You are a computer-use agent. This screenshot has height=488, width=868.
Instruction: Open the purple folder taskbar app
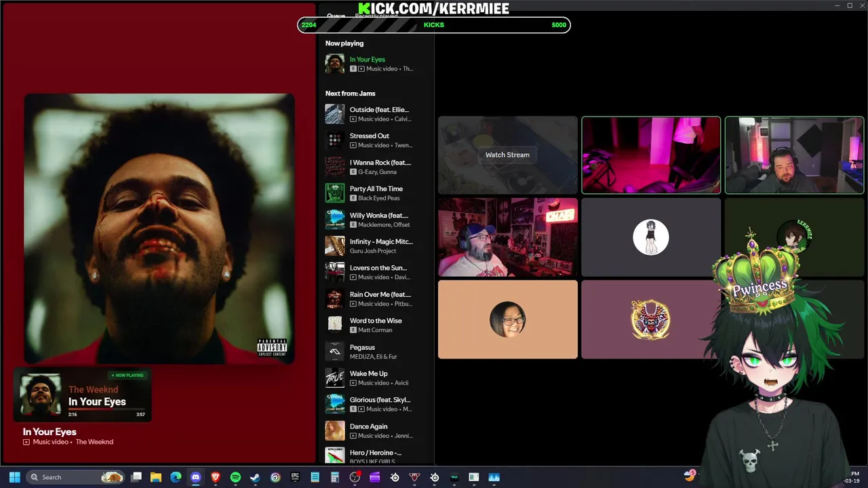(x=374, y=477)
